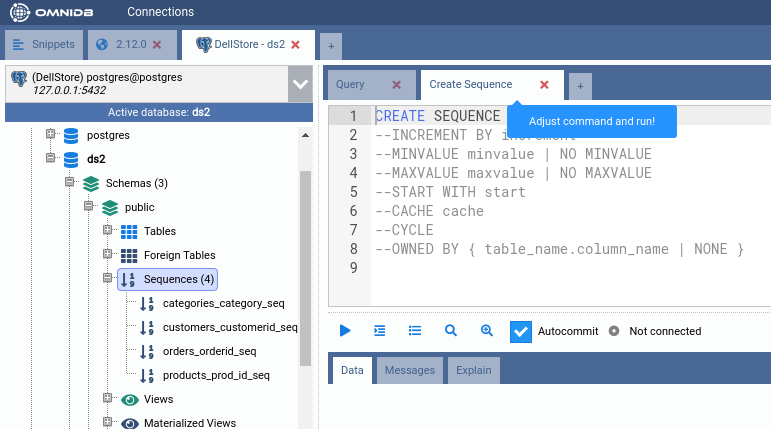771x429 pixels.
Task: Expand the Tables node
Action: click(108, 230)
